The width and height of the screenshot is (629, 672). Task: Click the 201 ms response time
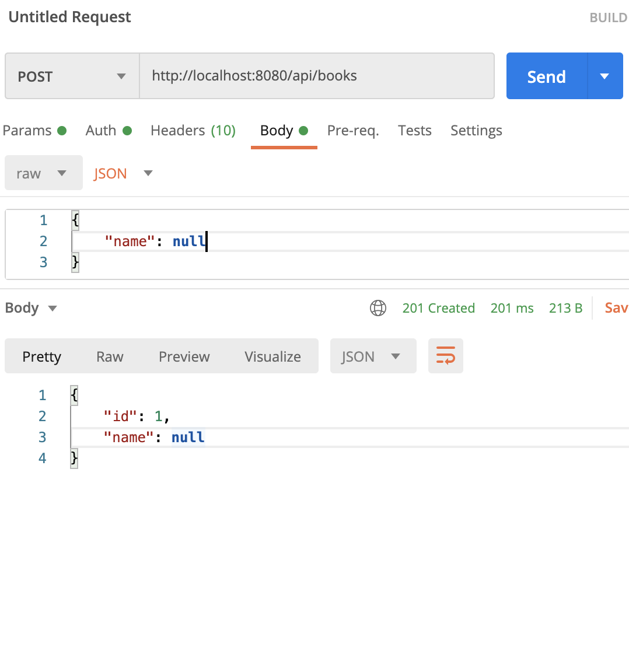(x=512, y=308)
